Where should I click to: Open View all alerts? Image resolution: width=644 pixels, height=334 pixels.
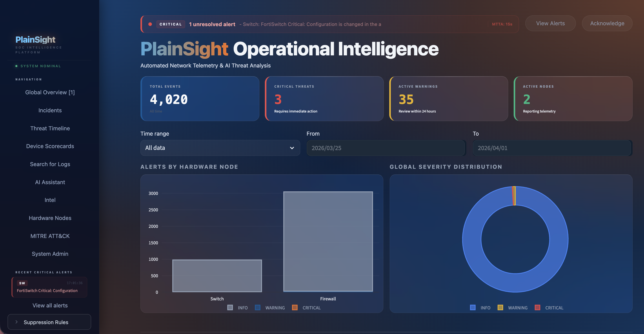50,305
